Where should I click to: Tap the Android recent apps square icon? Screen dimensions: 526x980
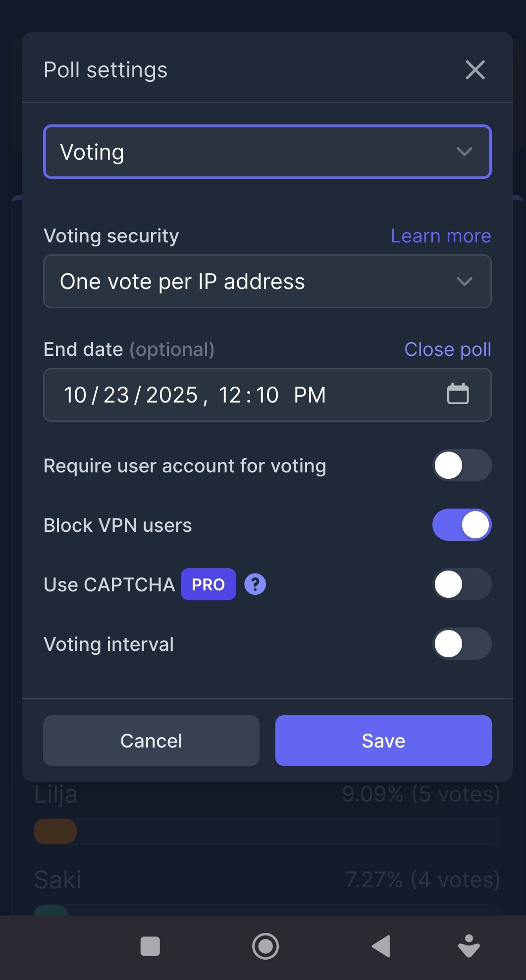tap(150, 946)
